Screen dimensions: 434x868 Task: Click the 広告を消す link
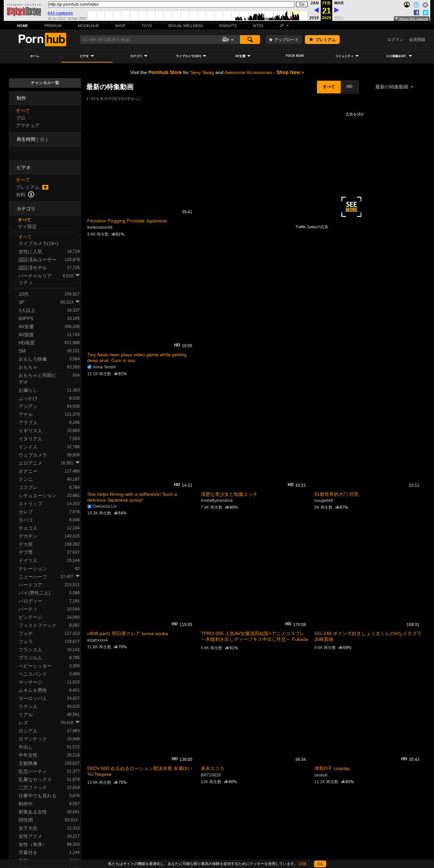click(355, 115)
